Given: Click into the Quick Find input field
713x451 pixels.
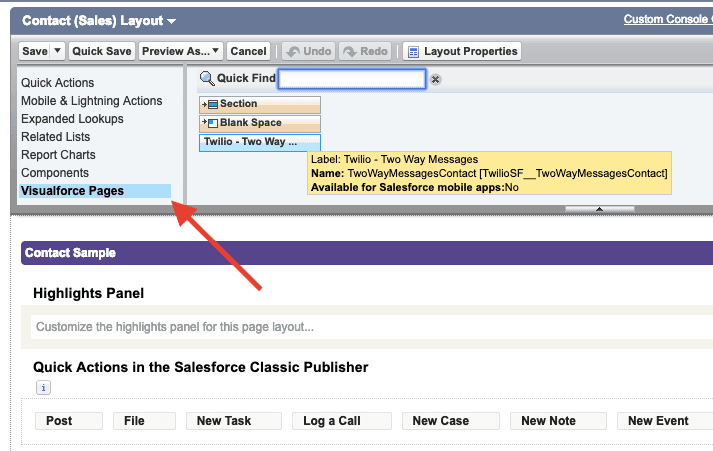Looking at the screenshot, I should (352, 79).
